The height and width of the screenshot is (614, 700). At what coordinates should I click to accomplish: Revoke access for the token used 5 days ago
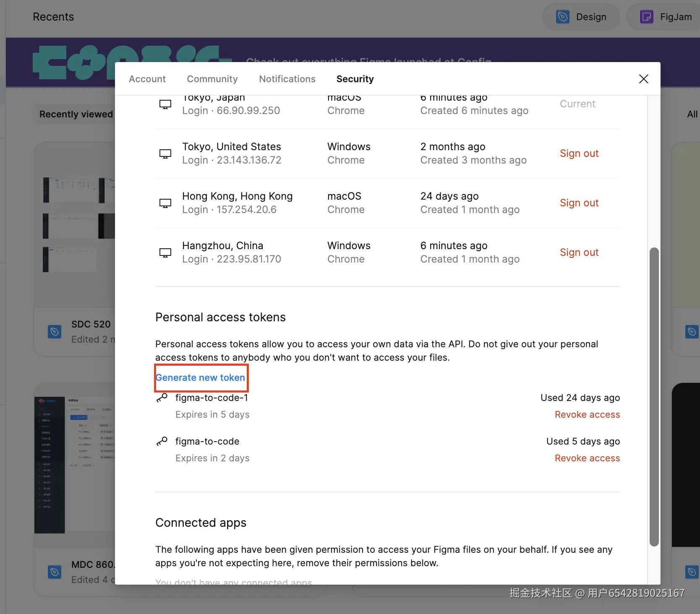pos(587,458)
